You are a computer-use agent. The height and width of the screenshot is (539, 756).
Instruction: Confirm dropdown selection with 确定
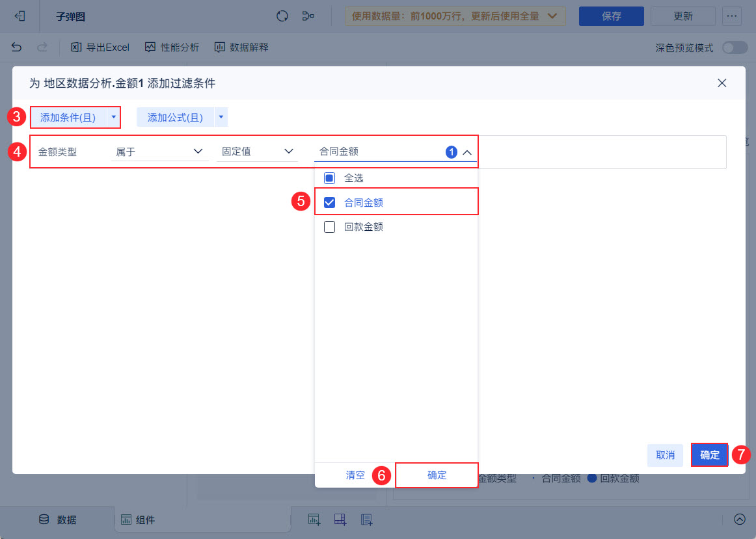tap(437, 475)
